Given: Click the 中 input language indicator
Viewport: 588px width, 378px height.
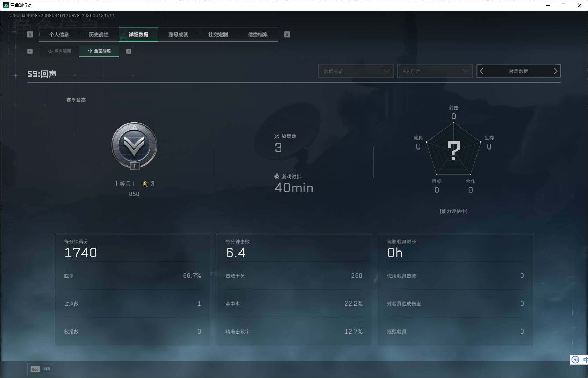Looking at the screenshot, I should click(586, 359).
